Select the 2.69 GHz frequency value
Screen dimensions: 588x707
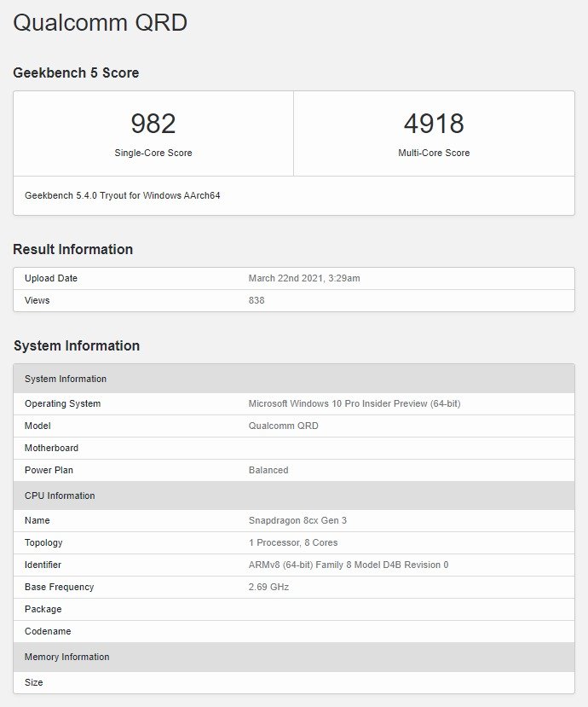tap(268, 587)
